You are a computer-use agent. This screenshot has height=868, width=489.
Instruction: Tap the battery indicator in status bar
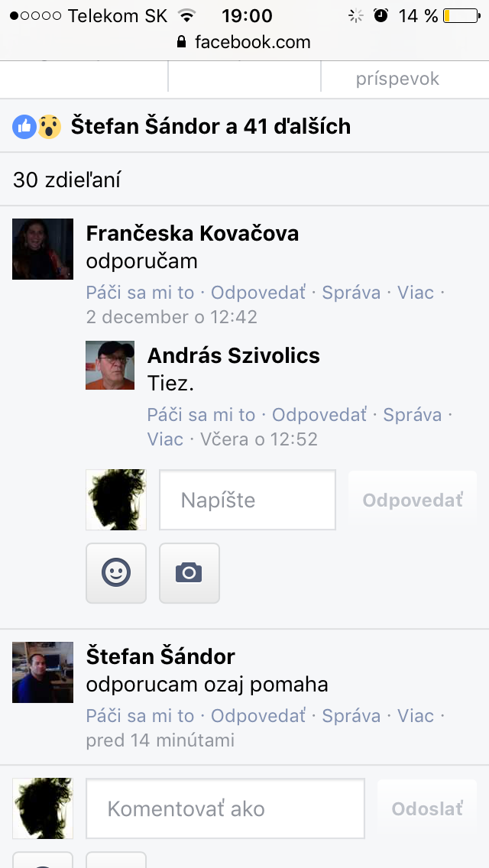[x=461, y=15]
